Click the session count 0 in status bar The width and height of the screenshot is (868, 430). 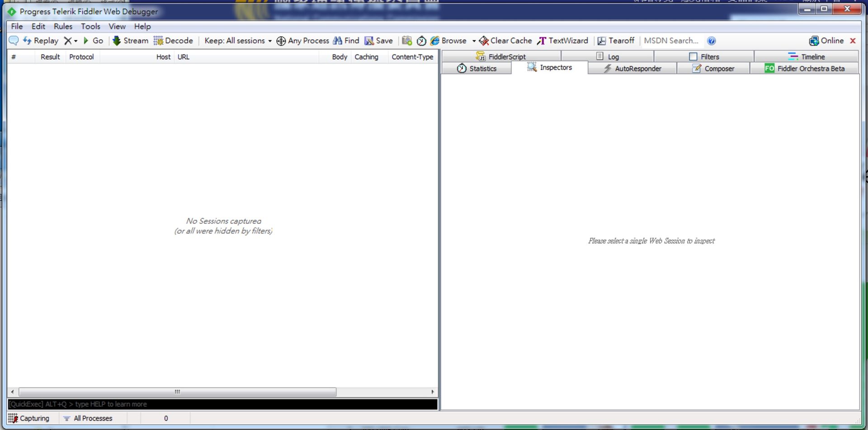(x=165, y=418)
